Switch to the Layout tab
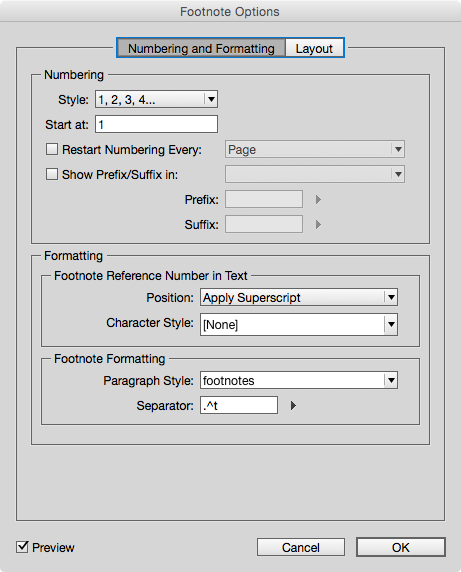 pos(314,48)
